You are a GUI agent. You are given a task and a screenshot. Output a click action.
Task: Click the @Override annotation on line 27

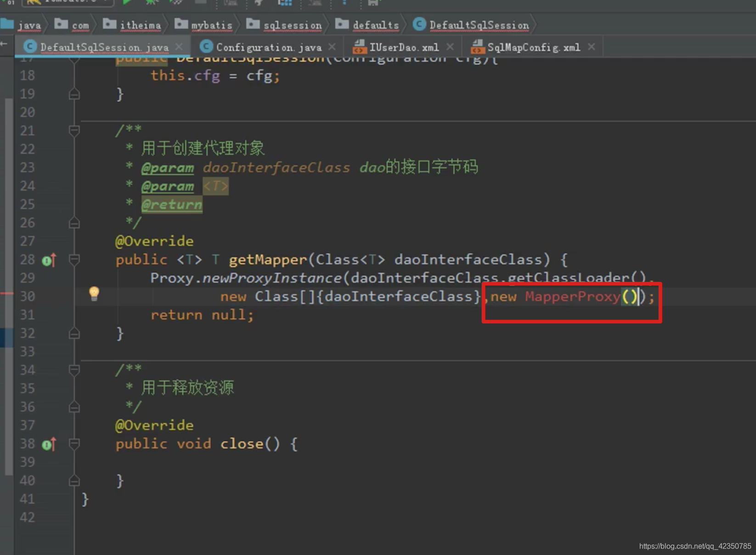[x=154, y=241]
